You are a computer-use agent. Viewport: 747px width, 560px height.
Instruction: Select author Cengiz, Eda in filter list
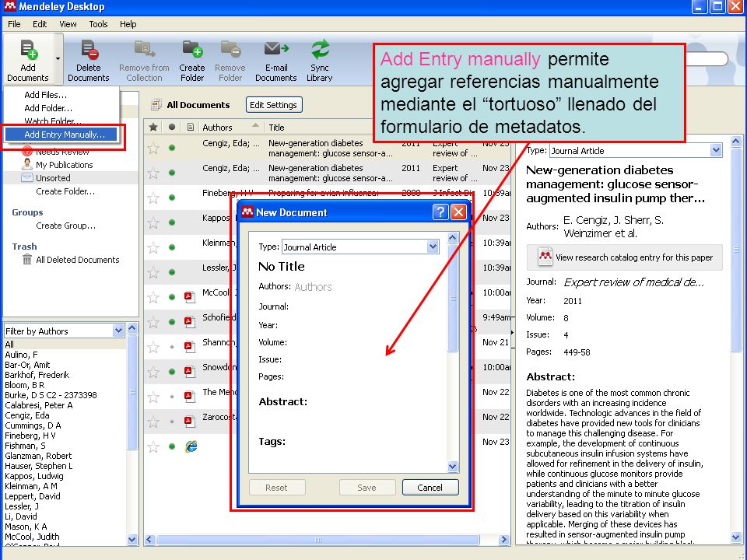(27, 415)
